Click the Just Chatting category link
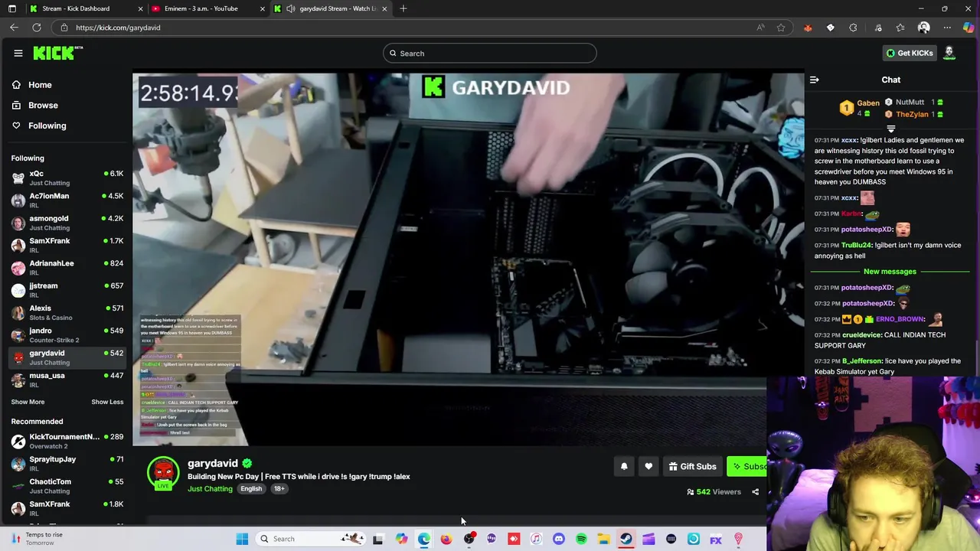The height and width of the screenshot is (551, 980). 210,489
